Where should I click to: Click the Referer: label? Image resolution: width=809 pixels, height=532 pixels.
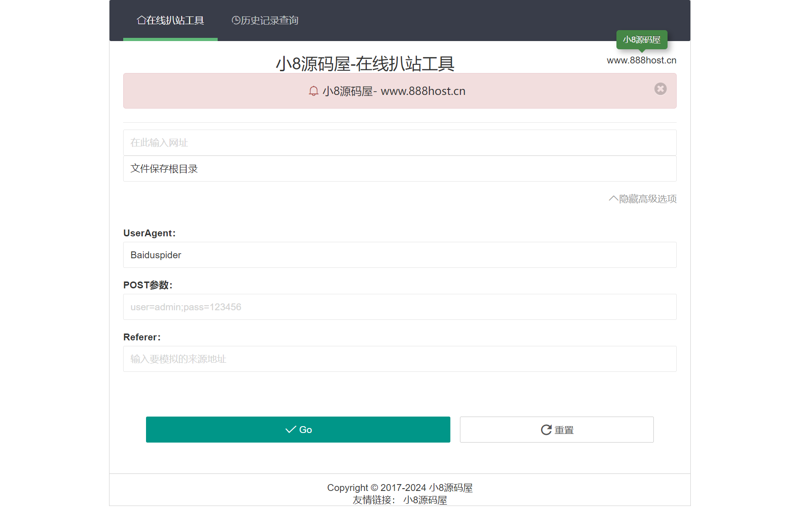point(142,337)
